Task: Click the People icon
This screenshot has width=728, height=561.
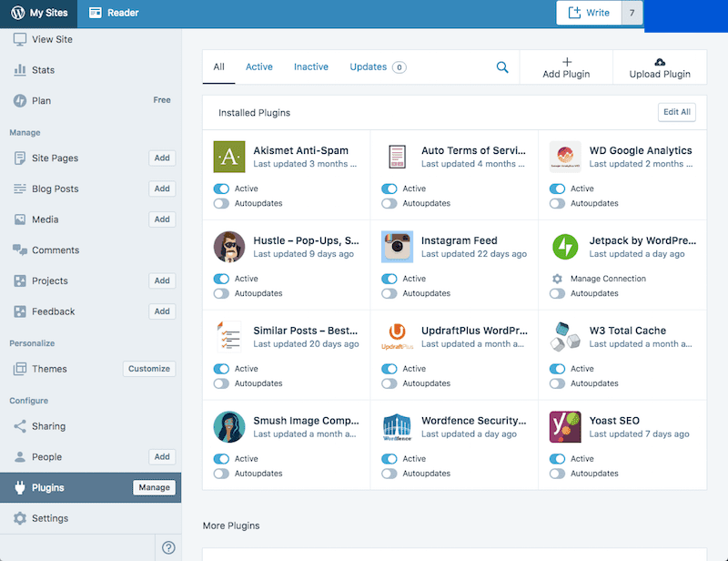Action: click(20, 457)
